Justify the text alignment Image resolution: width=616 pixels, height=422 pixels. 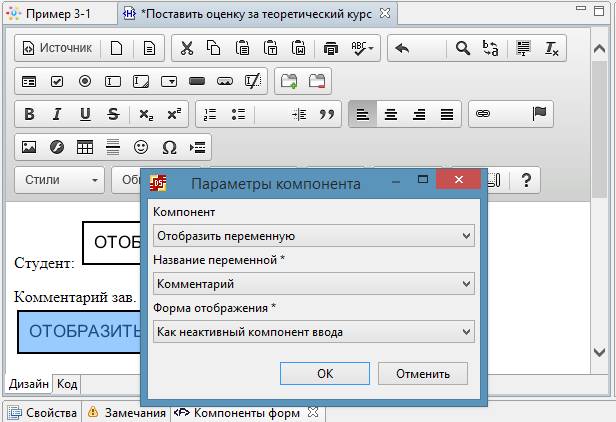447,114
